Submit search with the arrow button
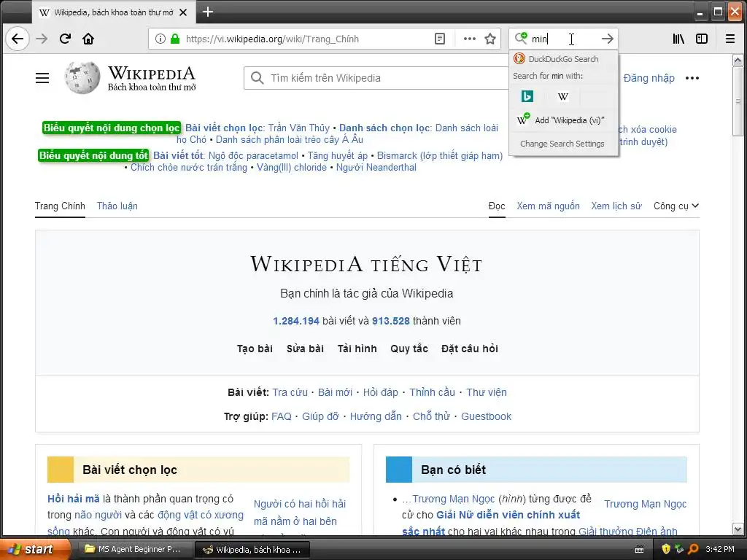 pos(608,39)
